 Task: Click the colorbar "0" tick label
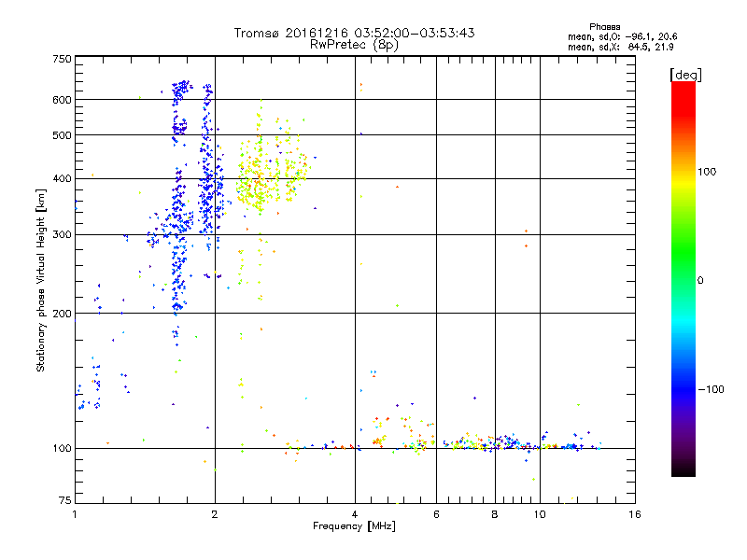click(x=700, y=281)
